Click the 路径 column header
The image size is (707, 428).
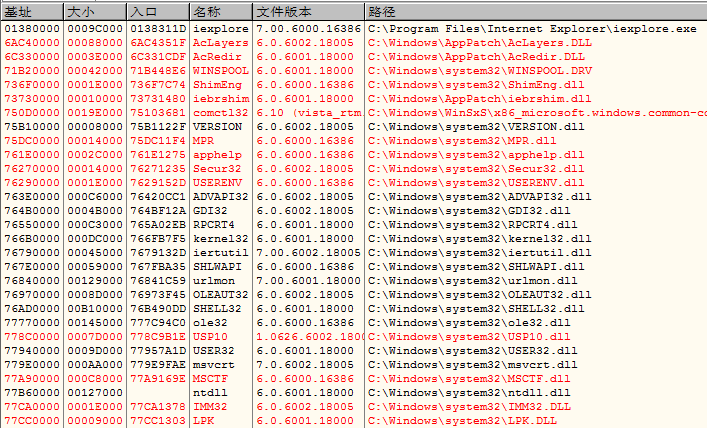coord(382,12)
